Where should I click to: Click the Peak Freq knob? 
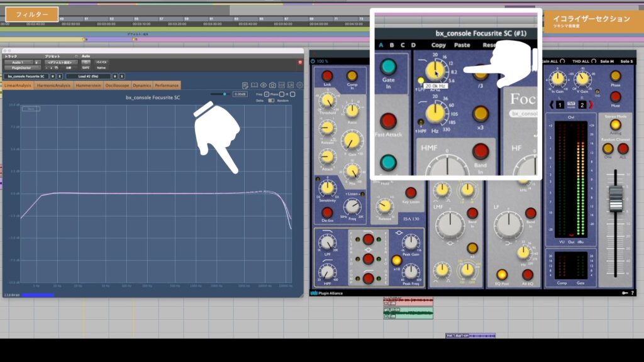coord(410,271)
